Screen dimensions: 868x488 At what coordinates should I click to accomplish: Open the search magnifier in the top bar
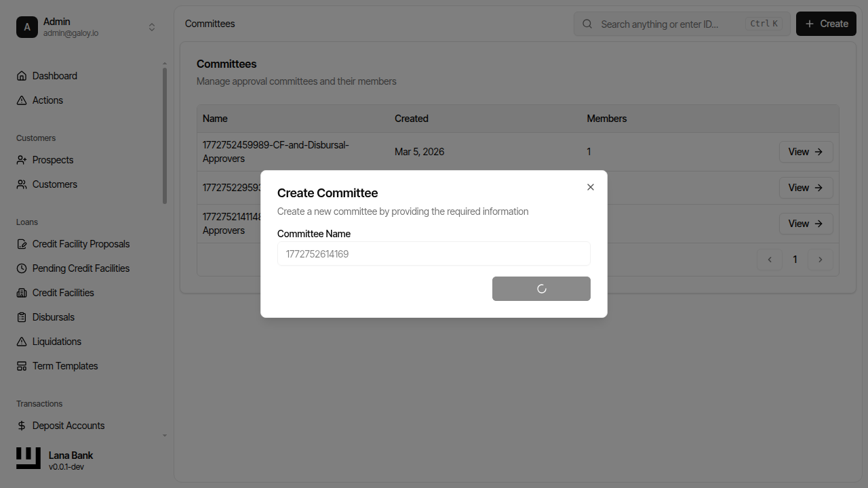587,24
